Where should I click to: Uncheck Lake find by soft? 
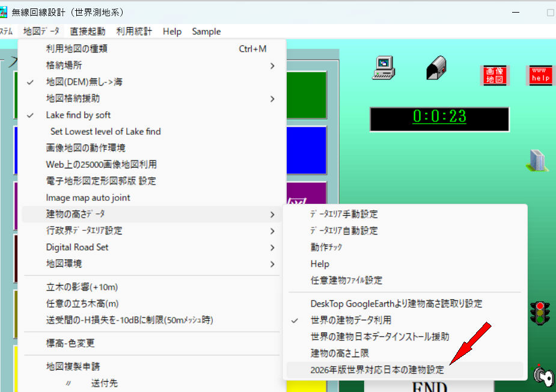pyautogui.click(x=78, y=115)
